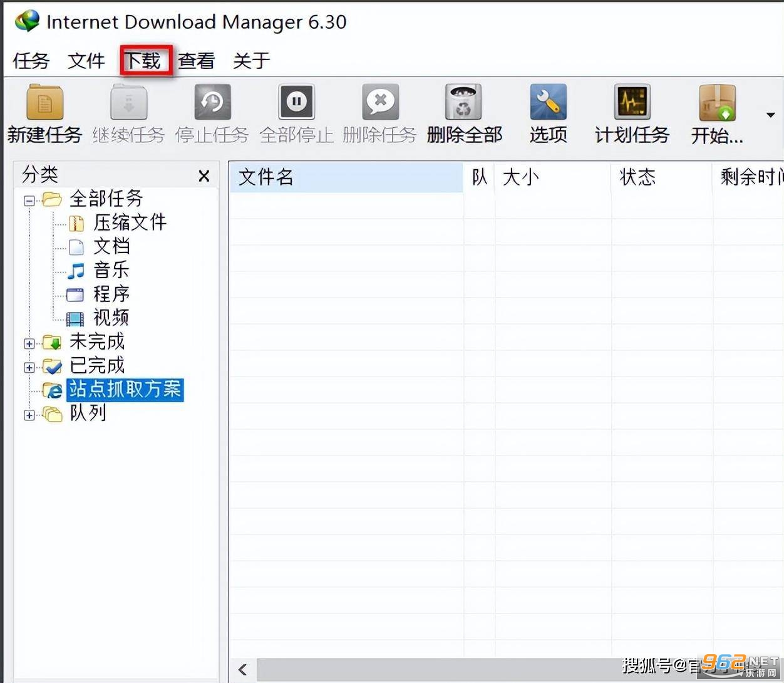This screenshot has width=784, height=683.
Task: Click the 继续任务 toolbar icon
Action: click(128, 102)
